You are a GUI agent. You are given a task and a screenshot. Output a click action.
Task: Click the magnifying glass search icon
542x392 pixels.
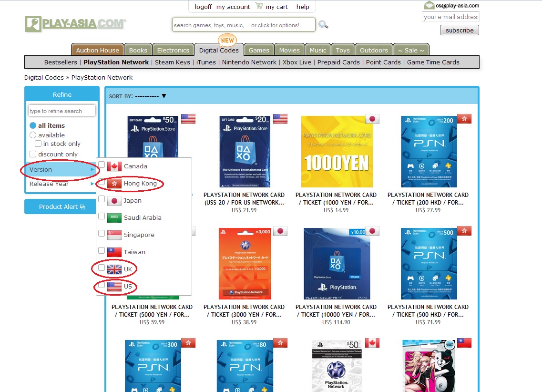point(323,25)
